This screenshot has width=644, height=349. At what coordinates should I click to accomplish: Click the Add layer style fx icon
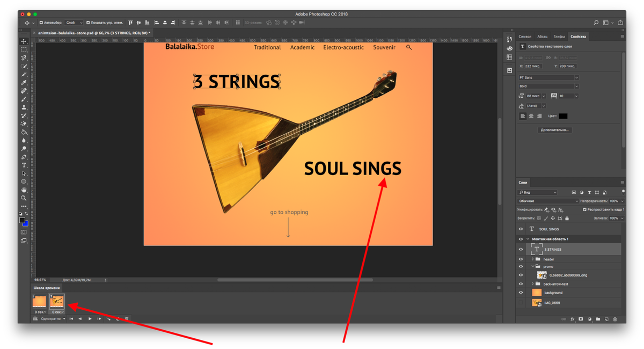(573, 318)
